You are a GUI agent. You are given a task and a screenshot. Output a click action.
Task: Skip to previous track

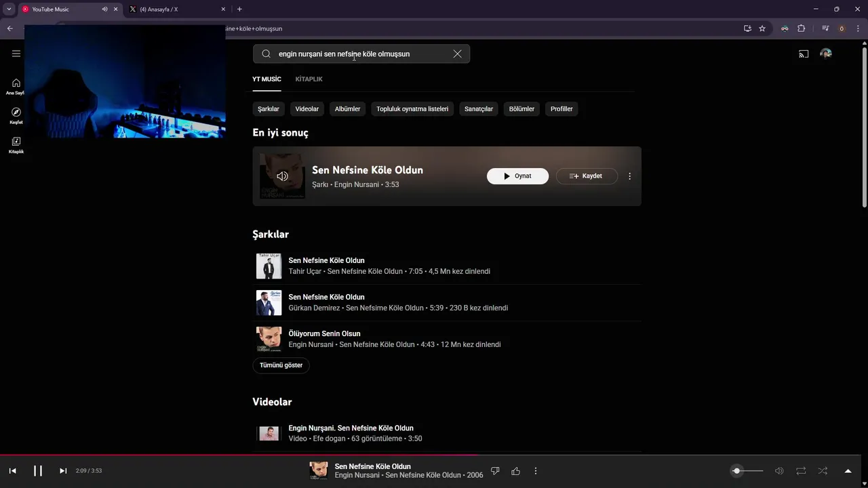(x=12, y=471)
